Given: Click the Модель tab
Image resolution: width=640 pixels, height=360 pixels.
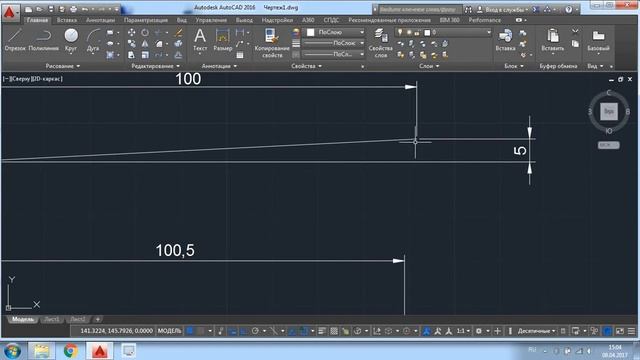Looking at the screenshot, I should tap(22, 319).
